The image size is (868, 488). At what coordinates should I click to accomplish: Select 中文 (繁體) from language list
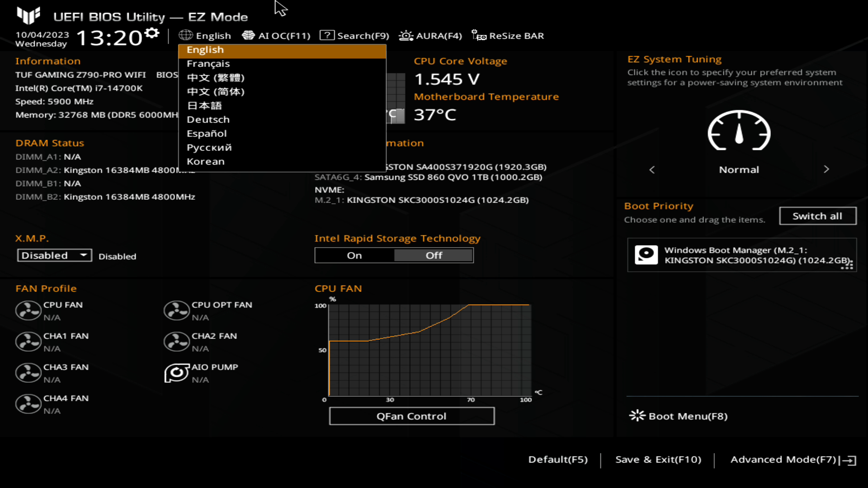click(x=282, y=78)
